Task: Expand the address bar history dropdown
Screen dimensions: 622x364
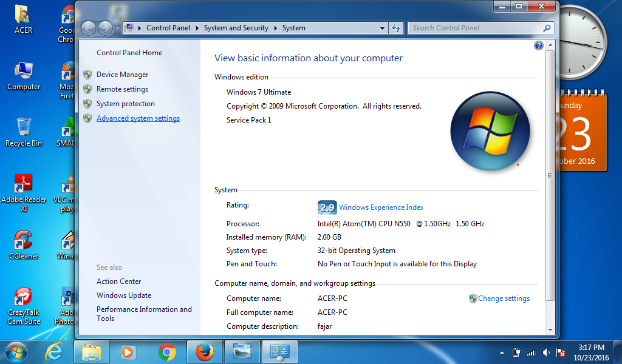Action: (x=382, y=28)
